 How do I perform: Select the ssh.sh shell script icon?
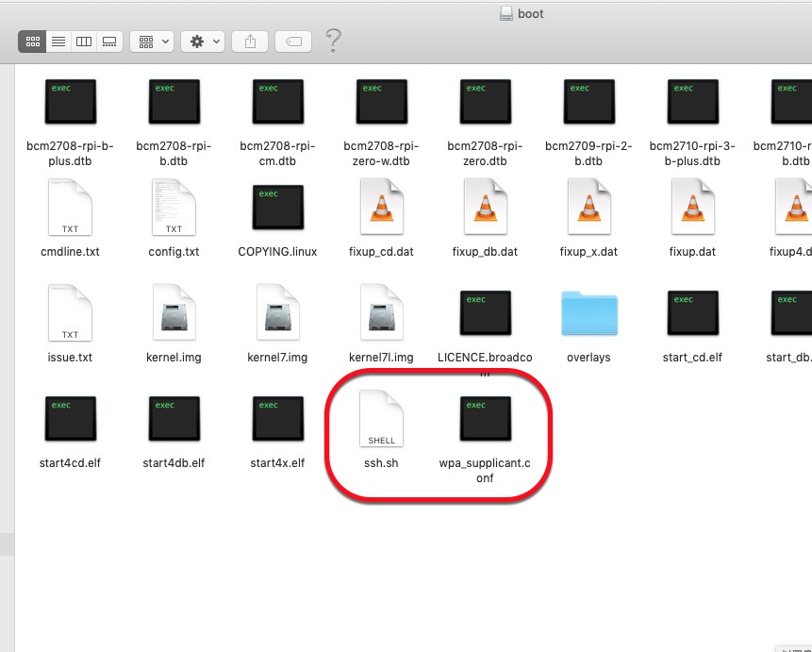[x=382, y=419]
